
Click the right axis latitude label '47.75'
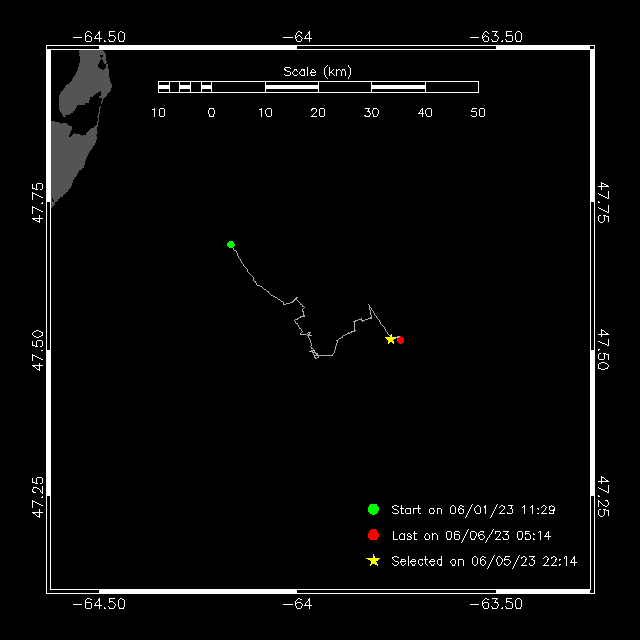pyautogui.click(x=603, y=202)
